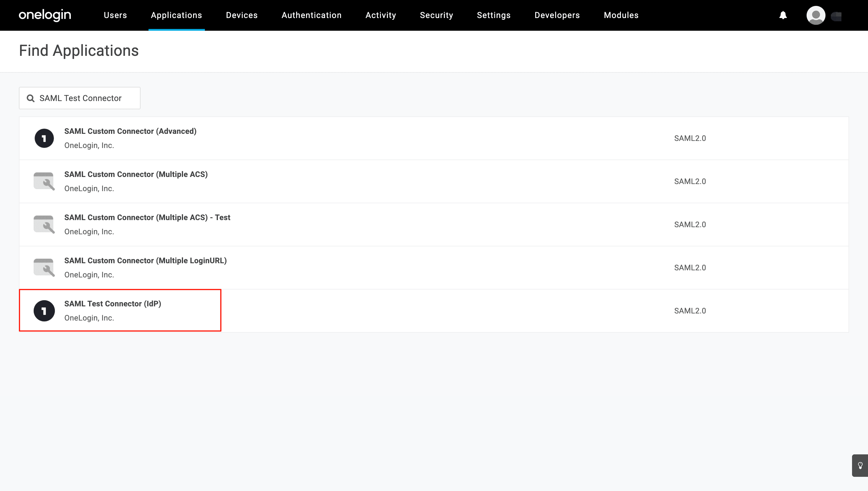Click the SAML Test Connector (IdP) app icon
868x491 pixels.
(x=44, y=311)
